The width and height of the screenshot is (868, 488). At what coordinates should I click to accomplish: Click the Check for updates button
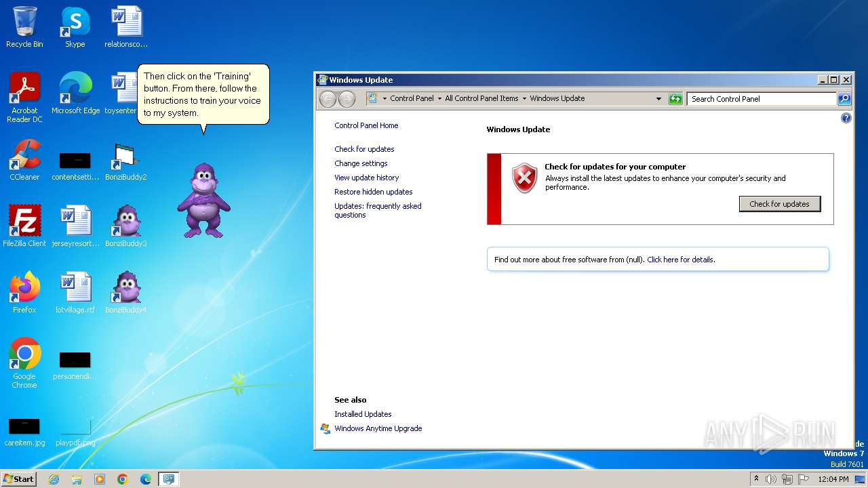pyautogui.click(x=780, y=204)
